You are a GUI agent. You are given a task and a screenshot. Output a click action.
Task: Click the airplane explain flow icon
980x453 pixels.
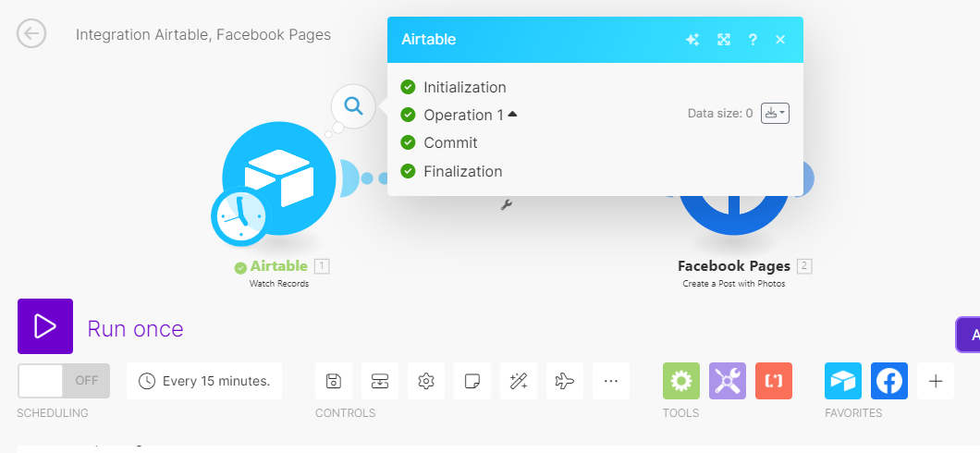(x=565, y=381)
